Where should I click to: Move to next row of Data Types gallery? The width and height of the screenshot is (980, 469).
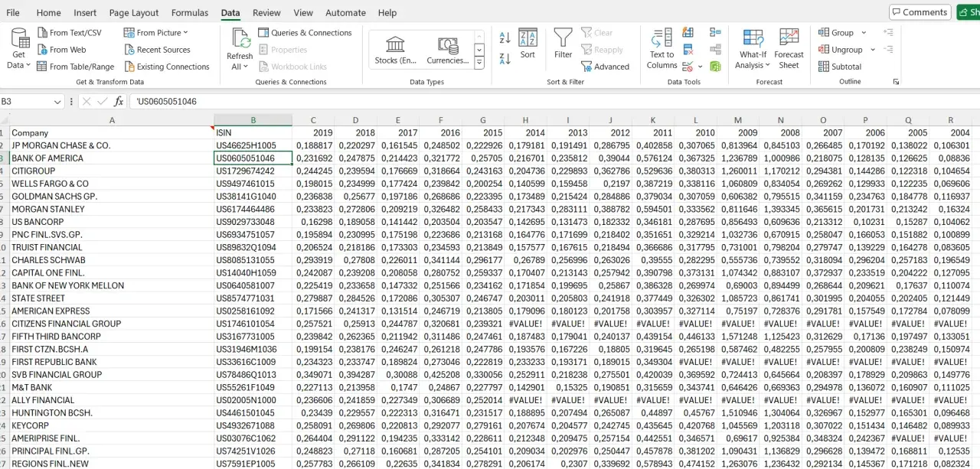click(x=479, y=50)
